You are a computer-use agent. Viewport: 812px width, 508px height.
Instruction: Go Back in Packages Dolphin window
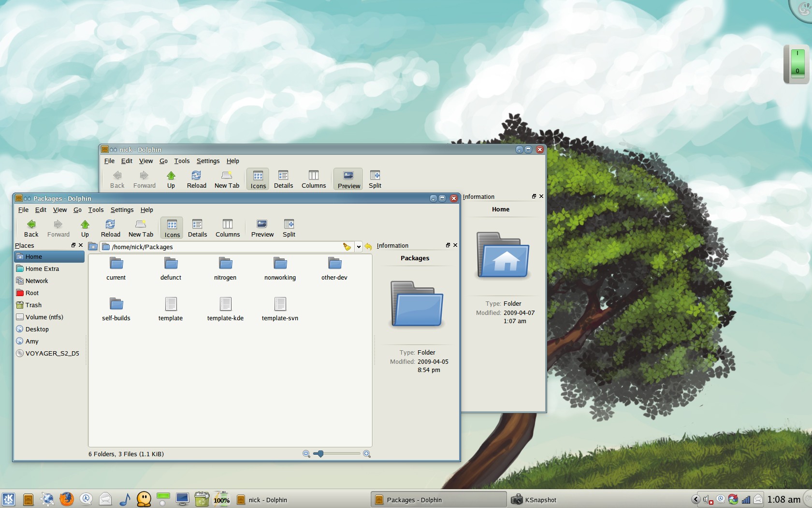click(31, 228)
